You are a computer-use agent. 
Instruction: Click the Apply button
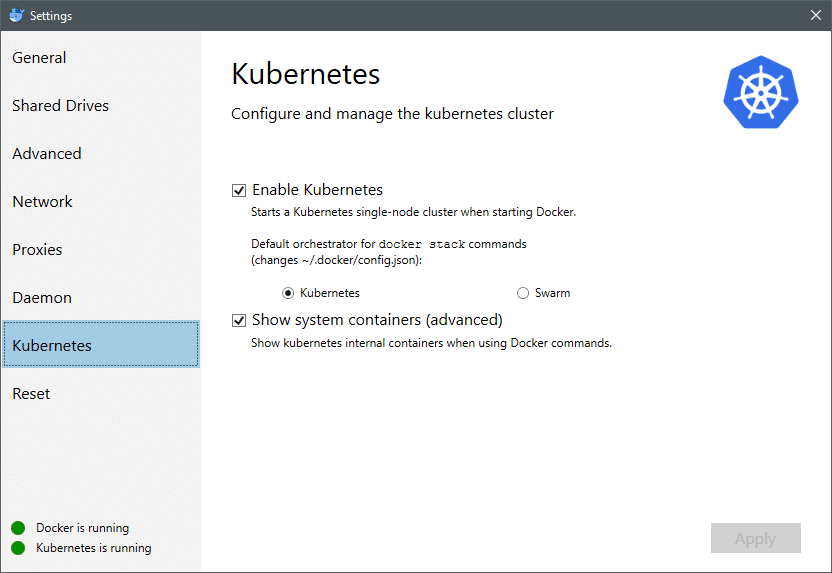pos(756,538)
